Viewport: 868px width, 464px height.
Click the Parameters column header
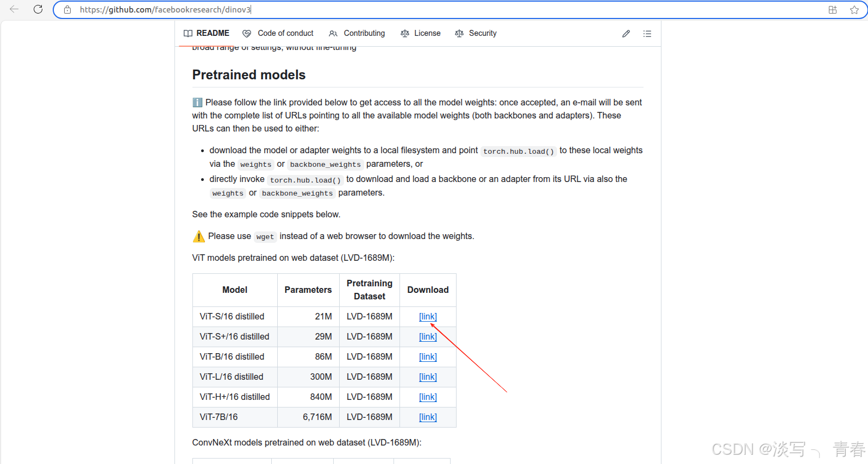[x=308, y=290]
